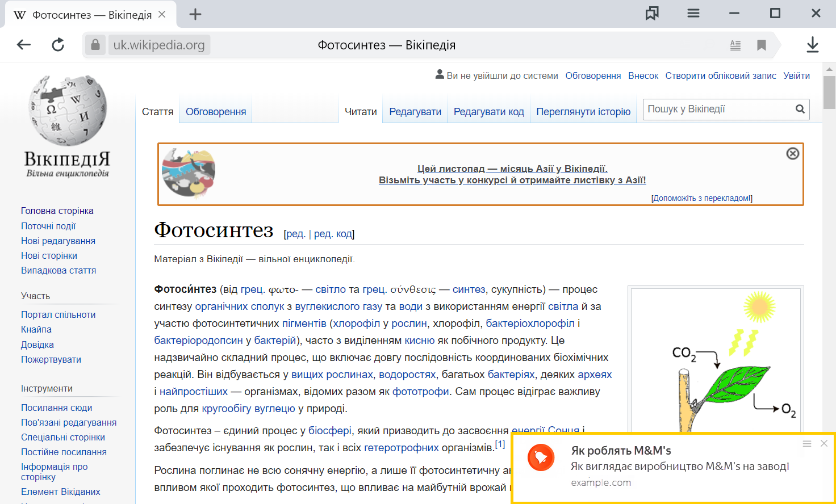Open the Редагувати код tab
The height and width of the screenshot is (504, 836).
pos(488,112)
